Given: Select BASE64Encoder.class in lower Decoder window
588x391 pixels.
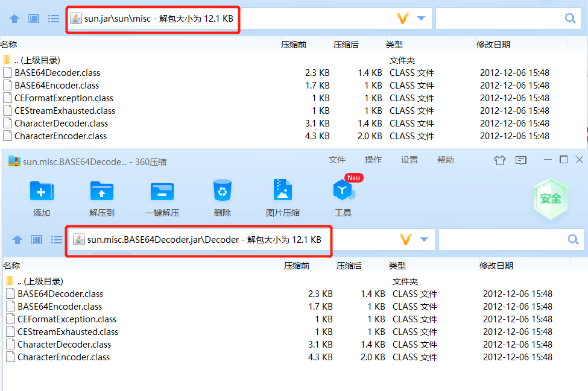Looking at the screenshot, I should [60, 307].
